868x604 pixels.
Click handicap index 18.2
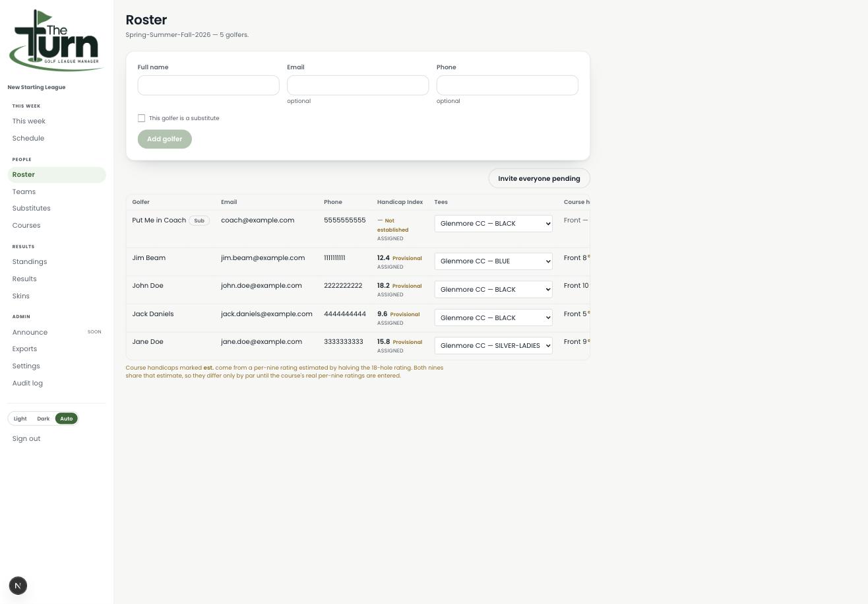tap(383, 286)
